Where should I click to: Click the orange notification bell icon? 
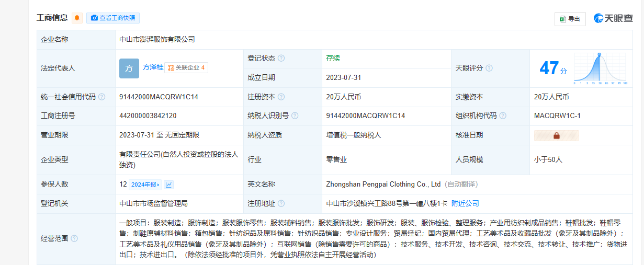[77, 18]
